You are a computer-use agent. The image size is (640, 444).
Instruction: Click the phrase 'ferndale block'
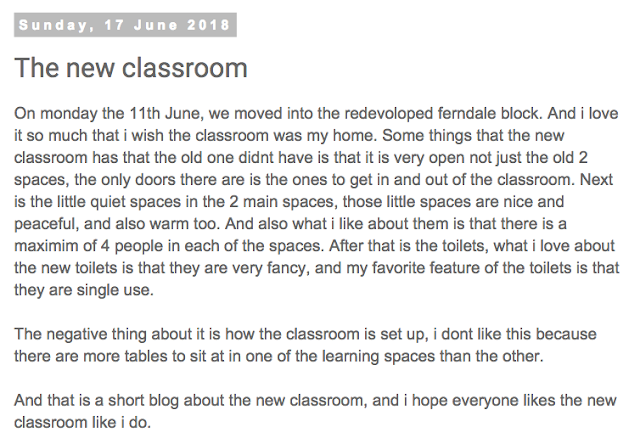pyautogui.click(x=490, y=113)
